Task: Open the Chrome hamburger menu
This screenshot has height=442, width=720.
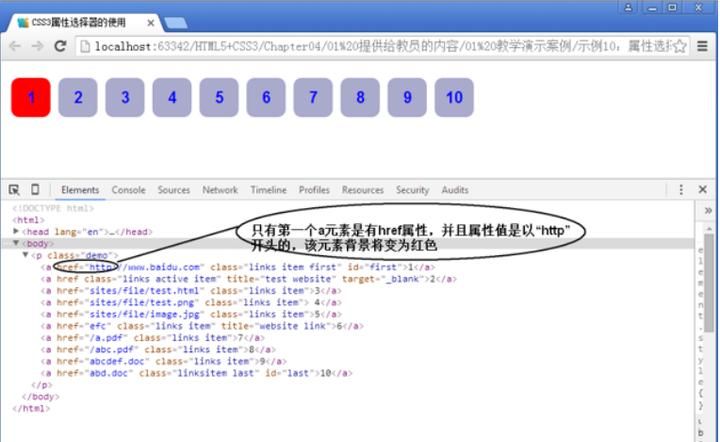Action: (x=702, y=46)
